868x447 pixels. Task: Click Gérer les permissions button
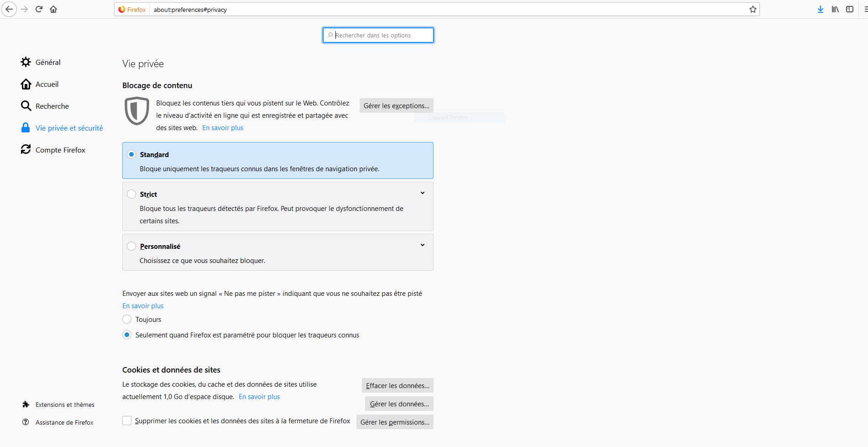tap(395, 422)
